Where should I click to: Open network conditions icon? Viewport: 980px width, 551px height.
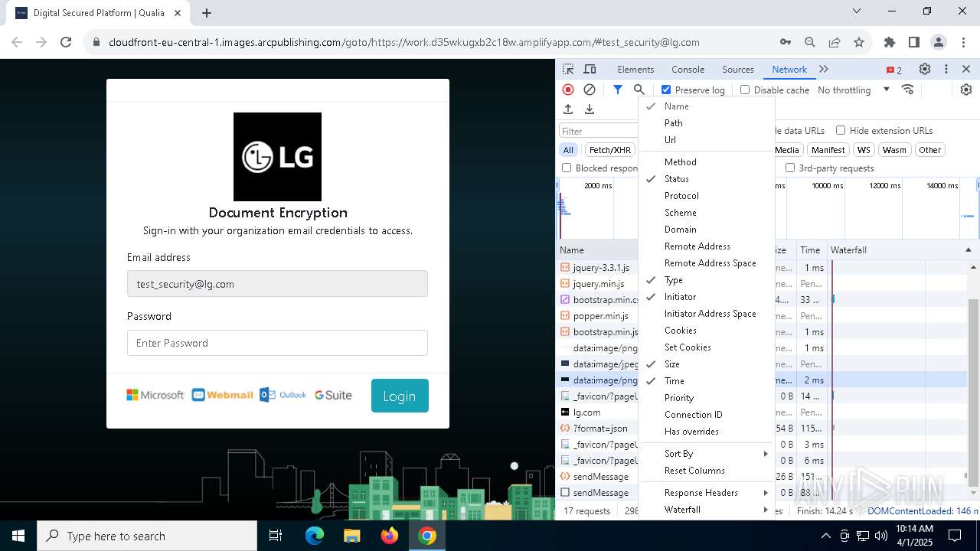(x=908, y=90)
